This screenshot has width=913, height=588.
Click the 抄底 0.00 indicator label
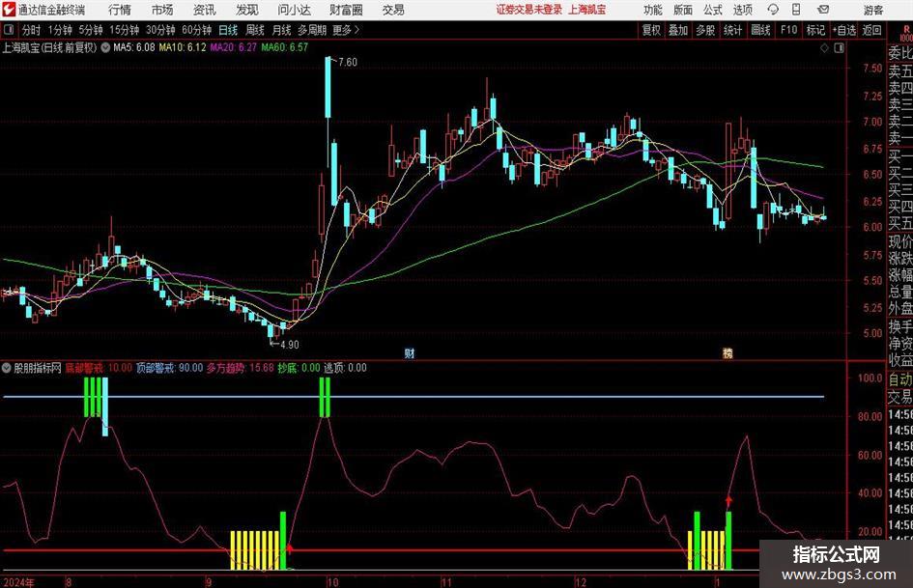pyautogui.click(x=299, y=368)
